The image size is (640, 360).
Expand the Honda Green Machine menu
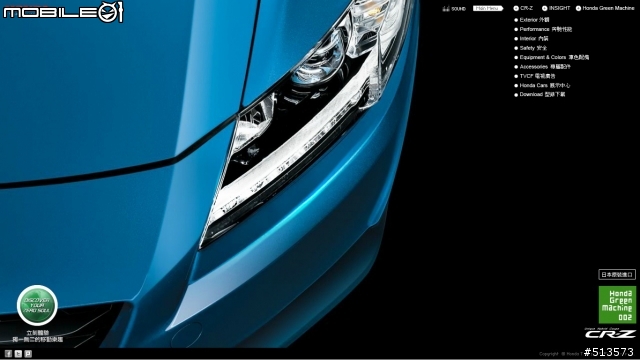click(605, 8)
